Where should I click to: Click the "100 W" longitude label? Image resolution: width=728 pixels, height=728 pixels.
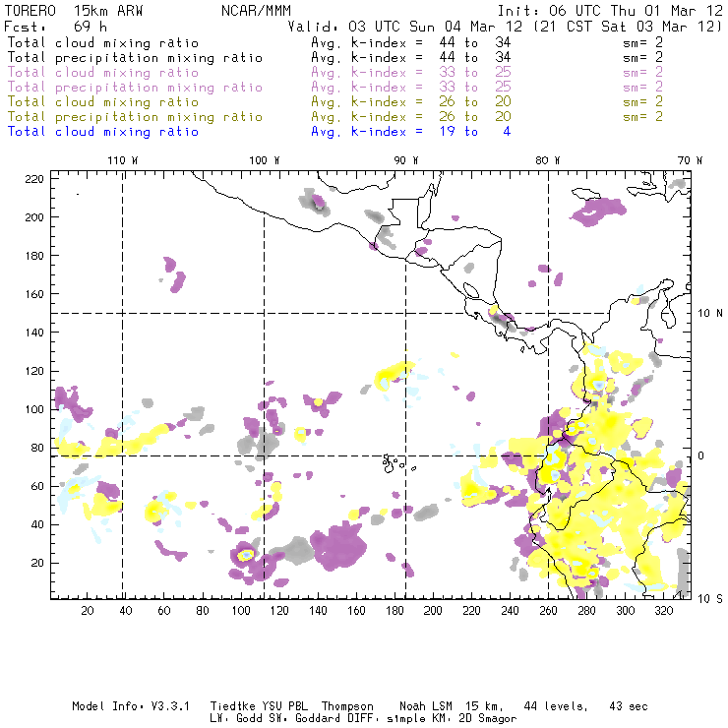[x=265, y=160]
